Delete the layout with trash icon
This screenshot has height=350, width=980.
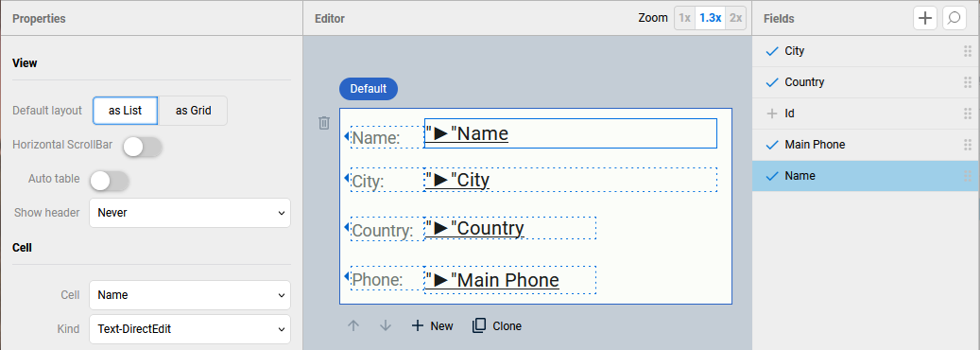pos(324,123)
